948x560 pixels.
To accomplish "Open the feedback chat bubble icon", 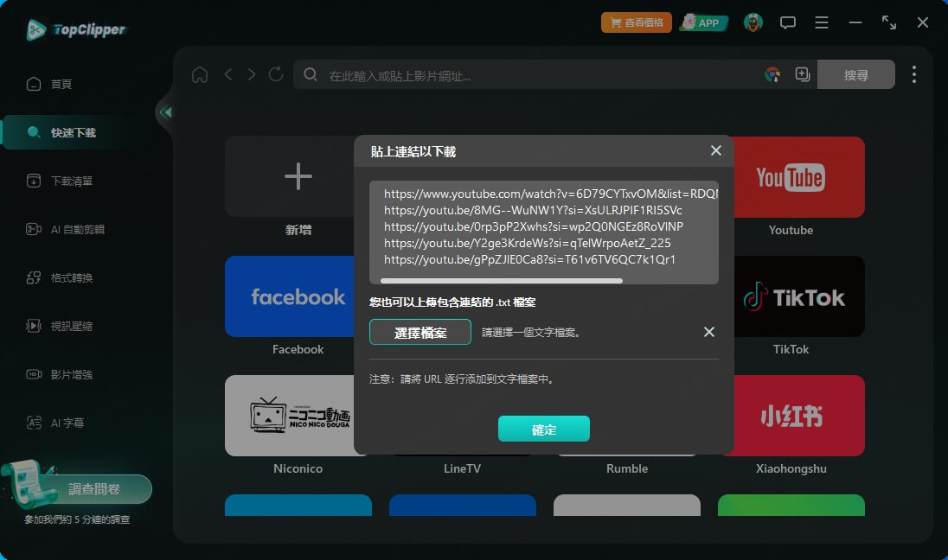I will [787, 23].
